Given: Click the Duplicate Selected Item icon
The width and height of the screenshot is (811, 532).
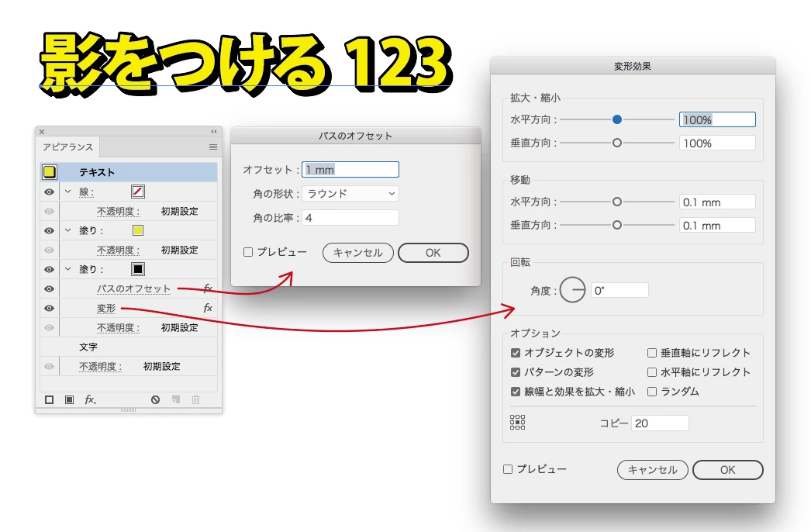Looking at the screenshot, I should (x=176, y=399).
